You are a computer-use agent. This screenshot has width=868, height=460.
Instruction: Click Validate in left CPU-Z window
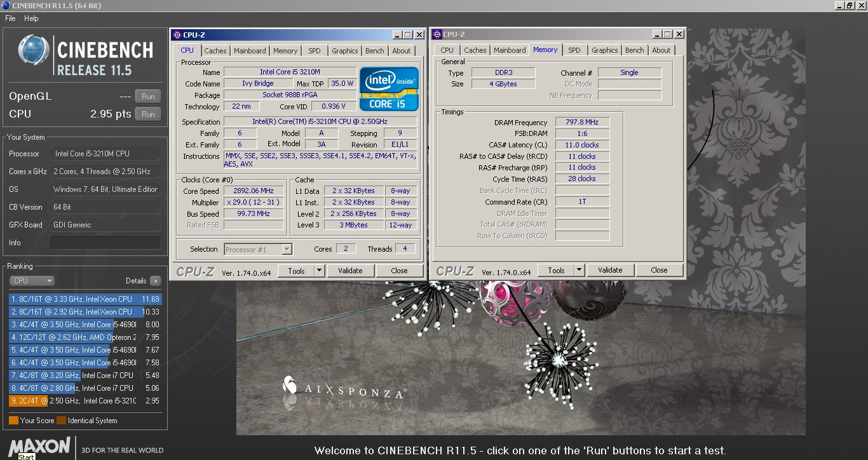click(x=350, y=271)
